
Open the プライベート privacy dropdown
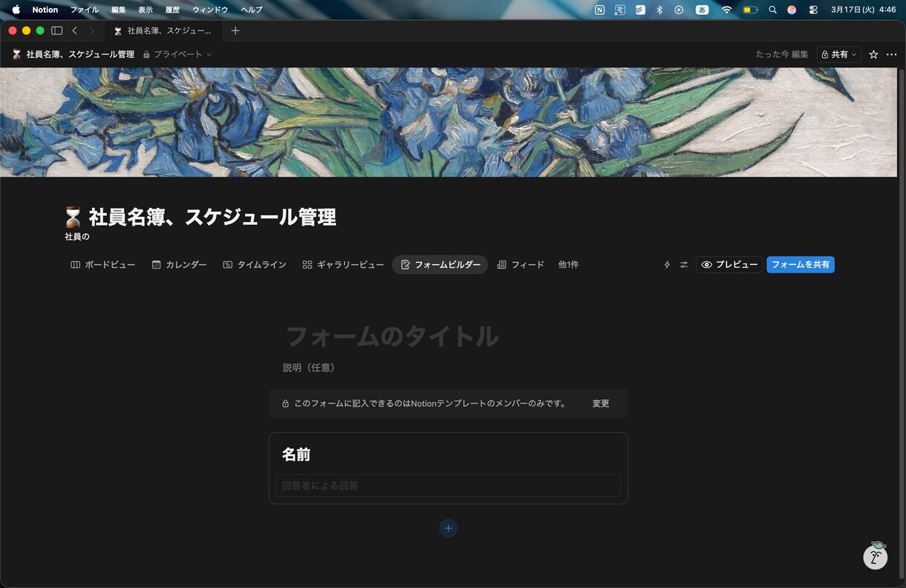click(177, 54)
